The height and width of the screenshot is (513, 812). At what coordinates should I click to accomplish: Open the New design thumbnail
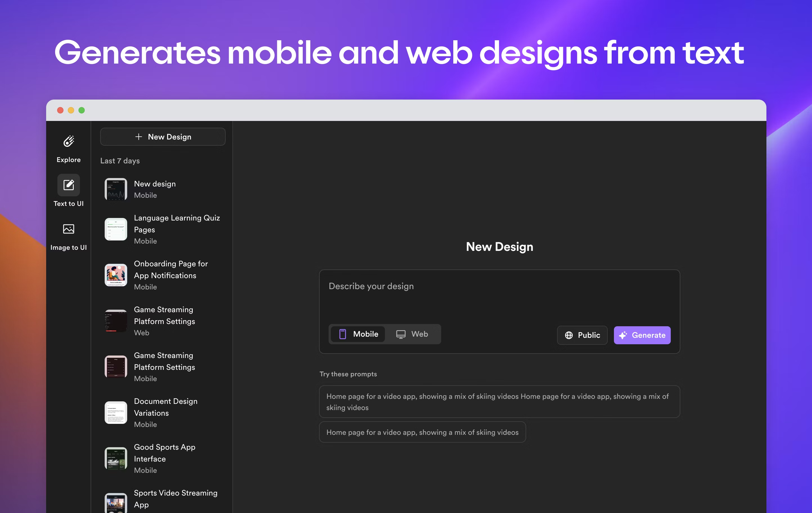[116, 189]
